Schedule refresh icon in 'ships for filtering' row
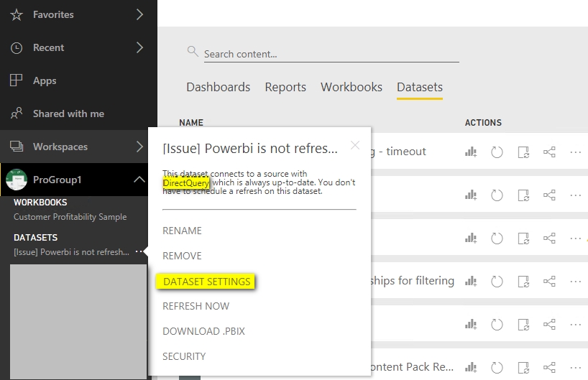This screenshot has width=588, height=380. 523,282
